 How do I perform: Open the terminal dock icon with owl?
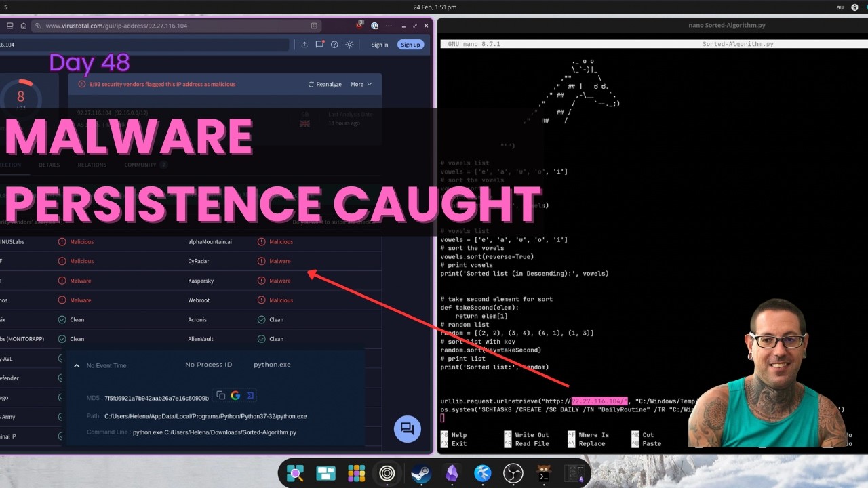coord(544,473)
